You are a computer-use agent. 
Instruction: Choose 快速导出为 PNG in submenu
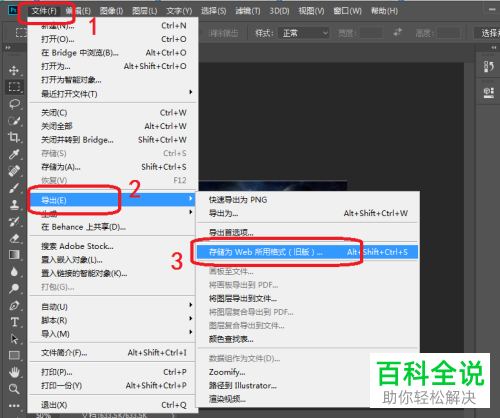tap(307, 200)
